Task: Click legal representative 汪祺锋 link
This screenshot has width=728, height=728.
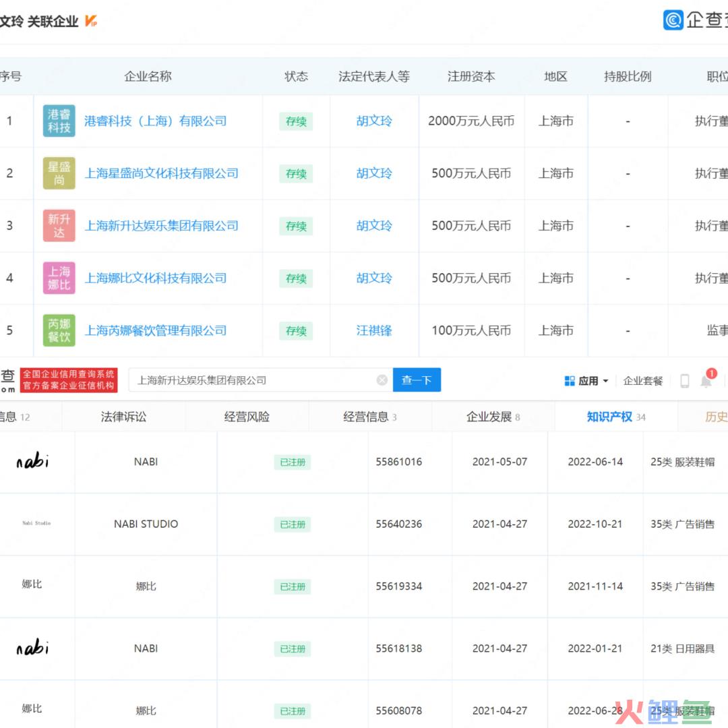Action: [x=374, y=330]
